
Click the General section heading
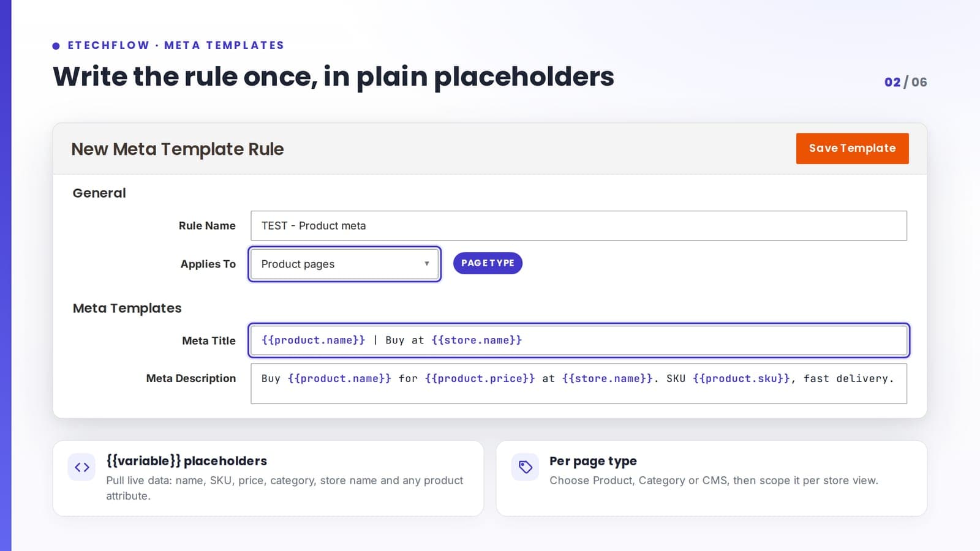point(99,193)
